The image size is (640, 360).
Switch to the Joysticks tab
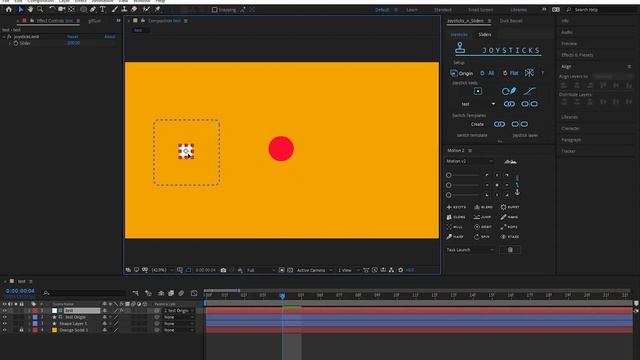point(459,35)
